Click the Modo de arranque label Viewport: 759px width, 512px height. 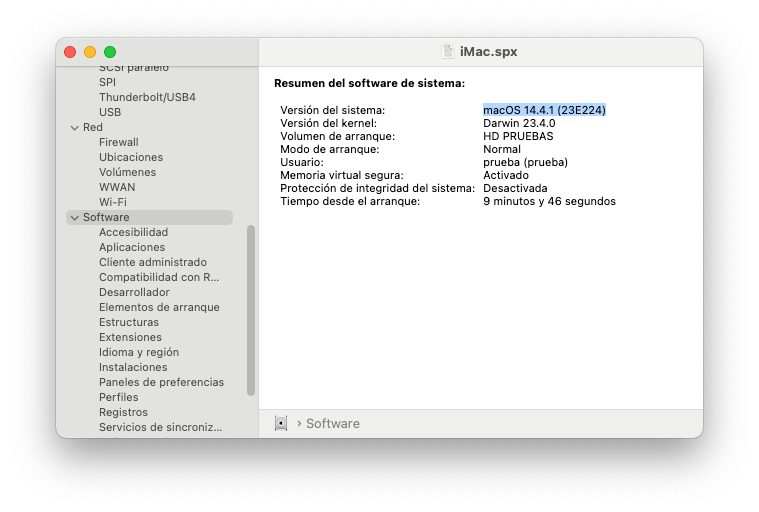pos(330,150)
